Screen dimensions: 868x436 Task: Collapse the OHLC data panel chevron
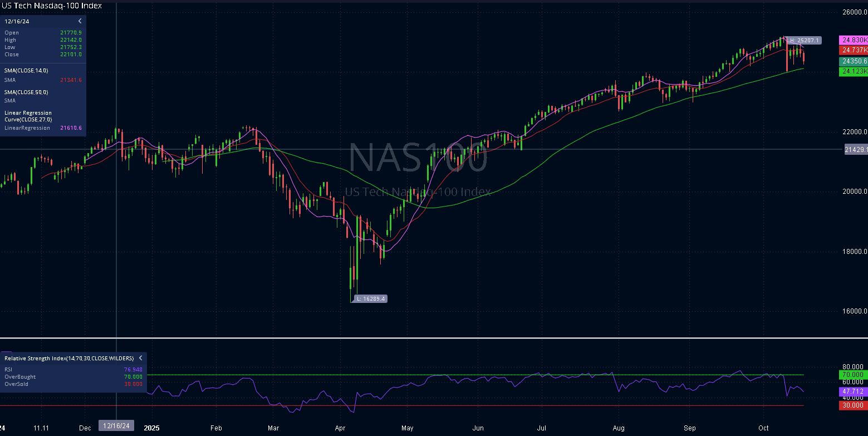click(x=80, y=21)
